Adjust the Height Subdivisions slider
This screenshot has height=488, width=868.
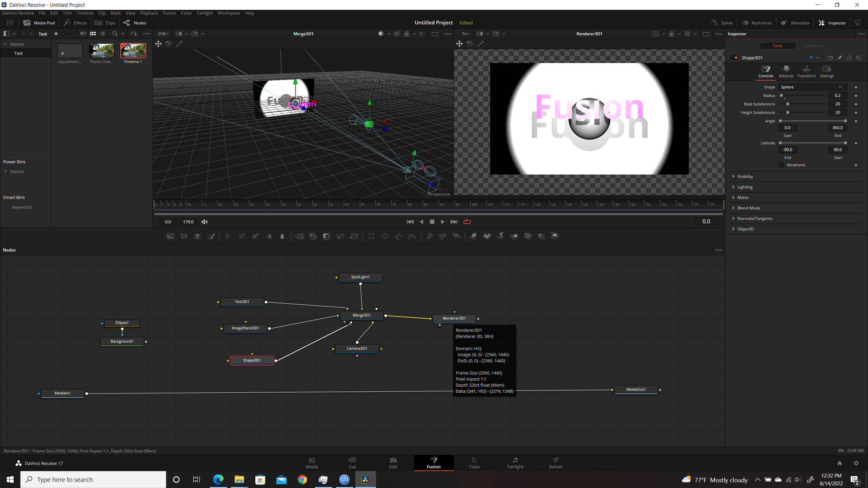click(802, 113)
